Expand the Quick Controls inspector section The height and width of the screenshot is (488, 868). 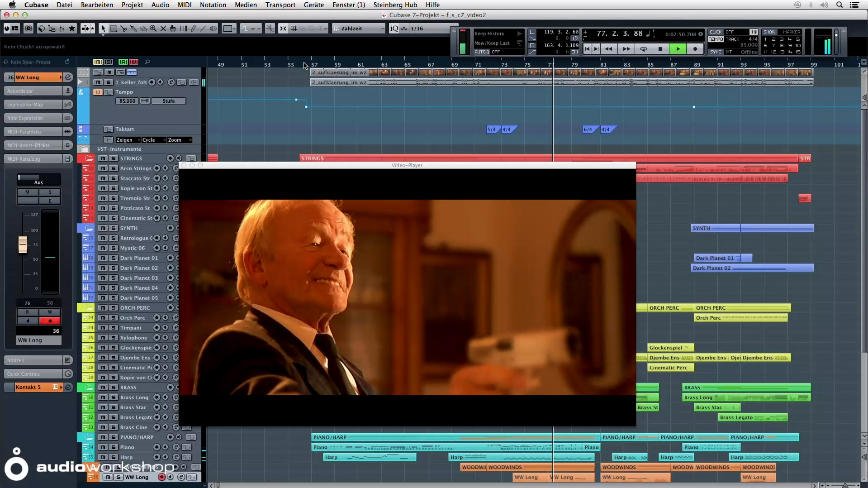coord(33,374)
